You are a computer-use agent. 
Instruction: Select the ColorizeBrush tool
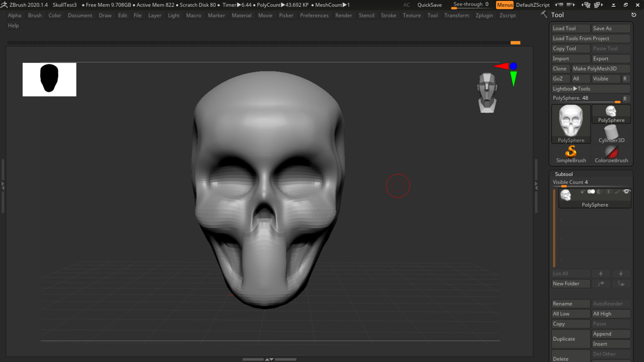tap(611, 154)
